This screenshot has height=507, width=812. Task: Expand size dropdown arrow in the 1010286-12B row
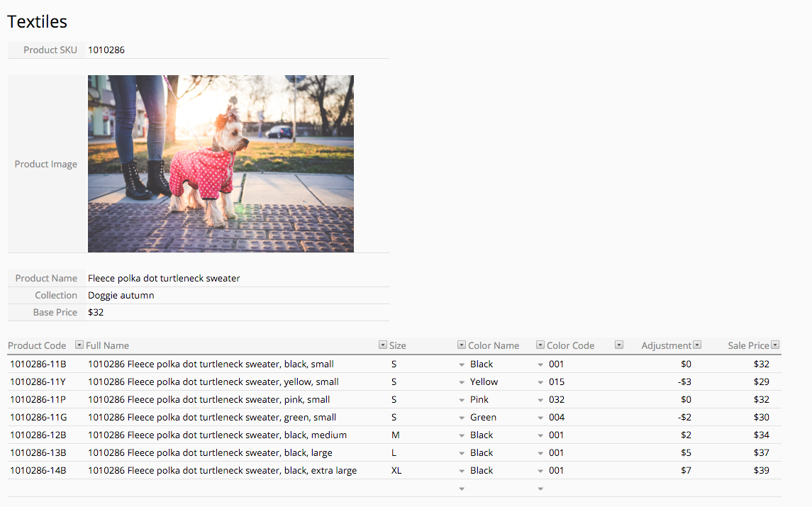click(x=462, y=435)
